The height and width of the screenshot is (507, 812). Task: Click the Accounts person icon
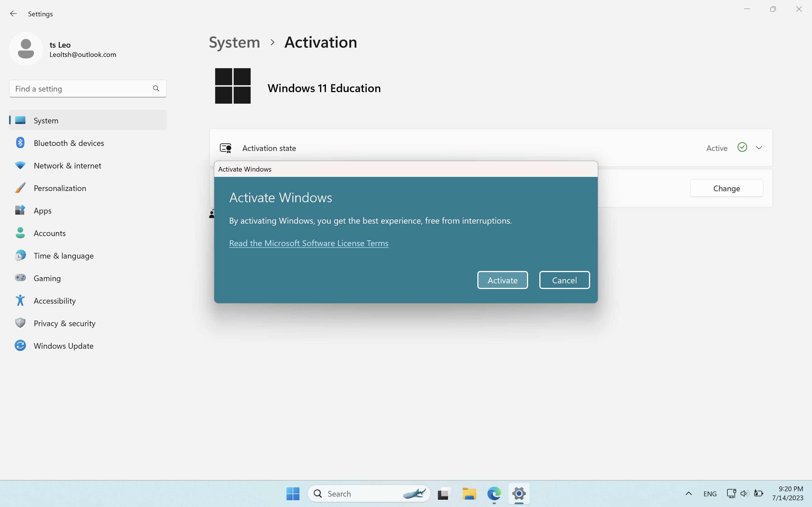(x=20, y=233)
